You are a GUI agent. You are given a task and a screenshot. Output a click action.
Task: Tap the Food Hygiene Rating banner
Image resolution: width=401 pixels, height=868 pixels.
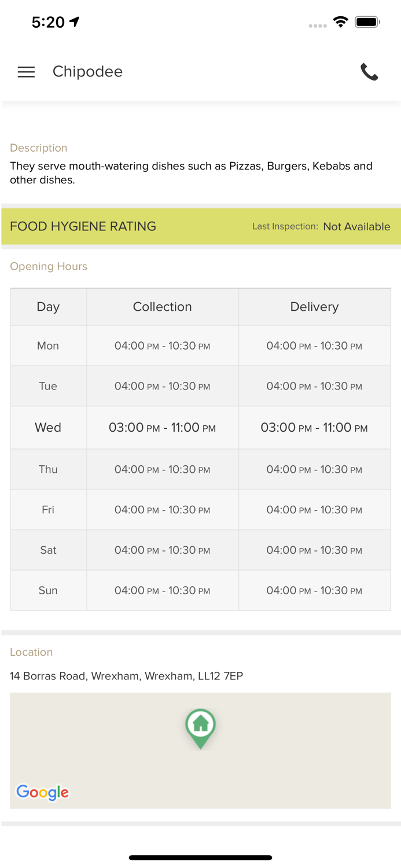83,226
